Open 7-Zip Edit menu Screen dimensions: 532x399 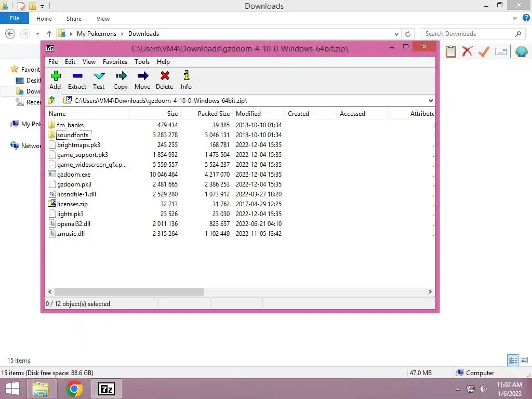[70, 61]
